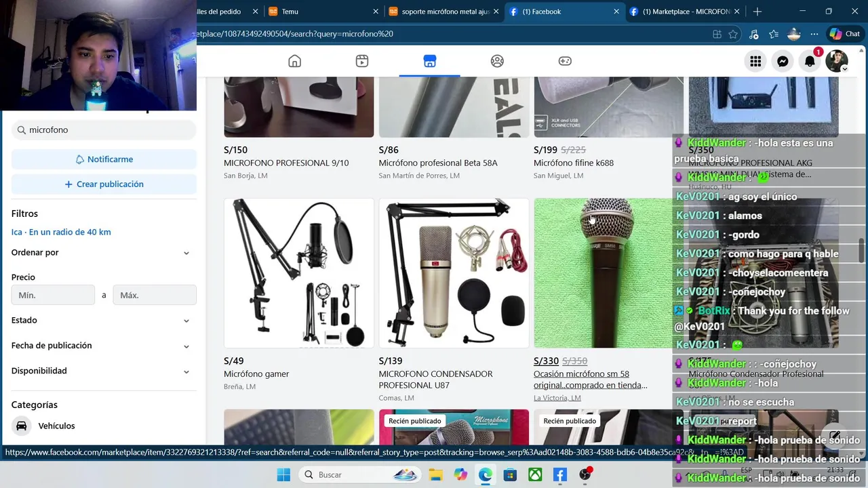Open Micrófono profesional Beta 58A listing
The width and height of the screenshot is (868, 488).
pos(438,163)
